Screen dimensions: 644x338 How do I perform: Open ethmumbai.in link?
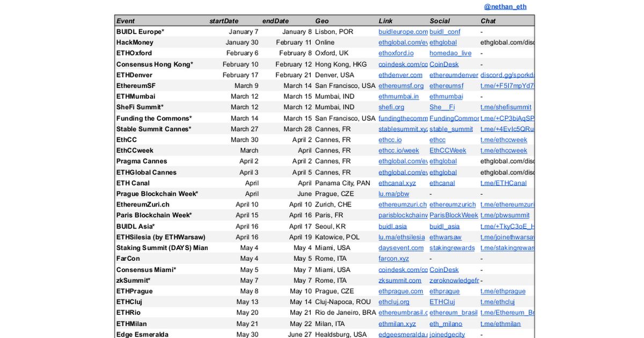399,97
